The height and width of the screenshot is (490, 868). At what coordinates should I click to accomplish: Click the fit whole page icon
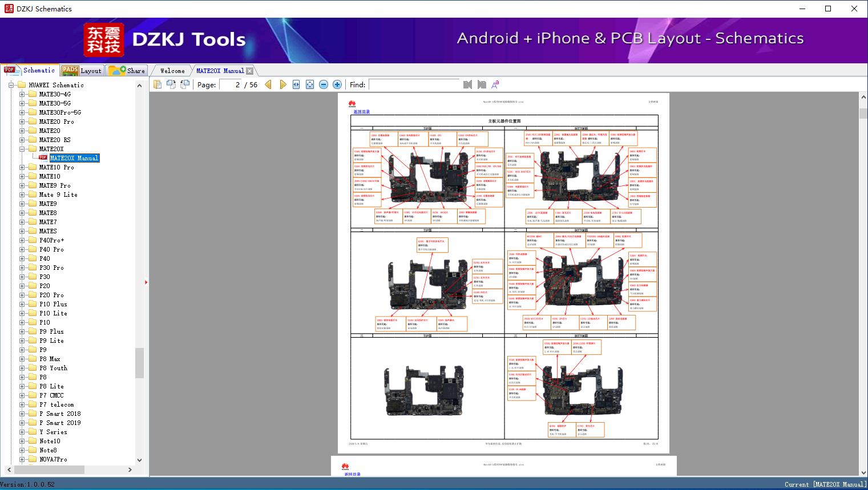(310, 84)
